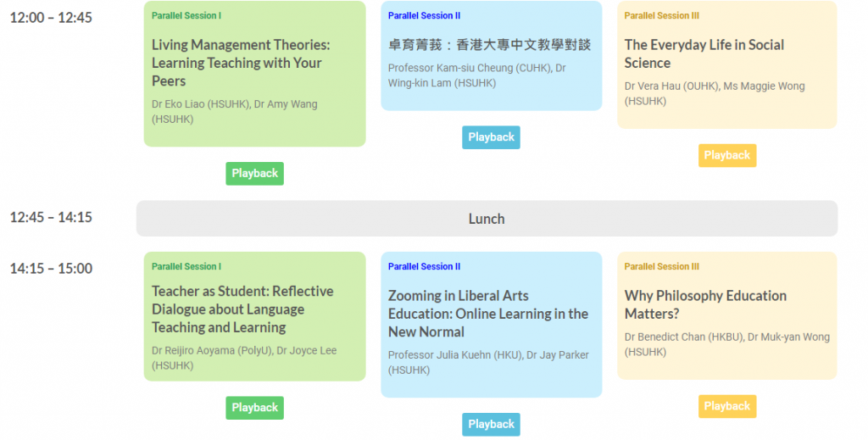This screenshot has width=868, height=440.
Task: Click Parallel Session III label in 14:15 slot
Action: pos(661,266)
